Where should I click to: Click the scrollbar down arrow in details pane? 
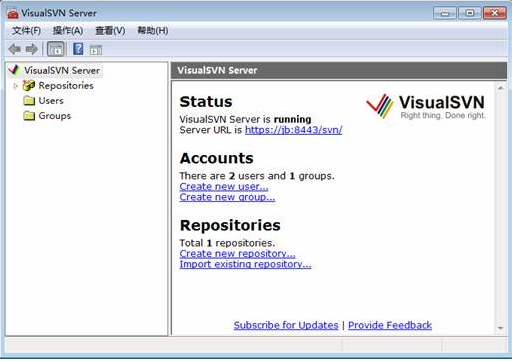(x=500, y=328)
